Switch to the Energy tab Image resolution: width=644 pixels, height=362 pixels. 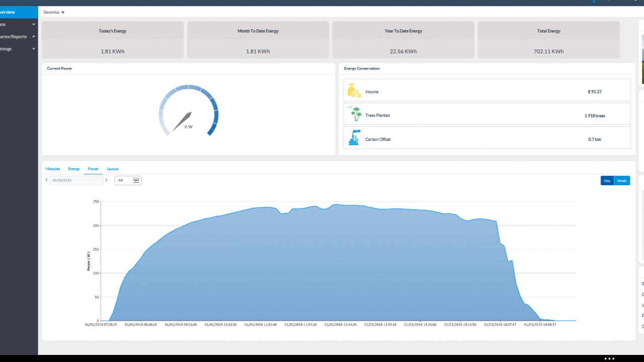pyautogui.click(x=74, y=169)
